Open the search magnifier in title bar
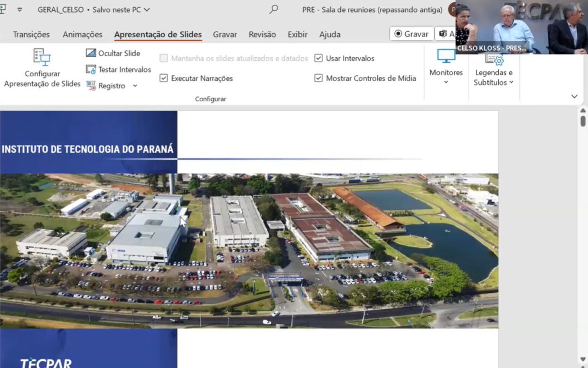The height and width of the screenshot is (368, 588). 274,9
